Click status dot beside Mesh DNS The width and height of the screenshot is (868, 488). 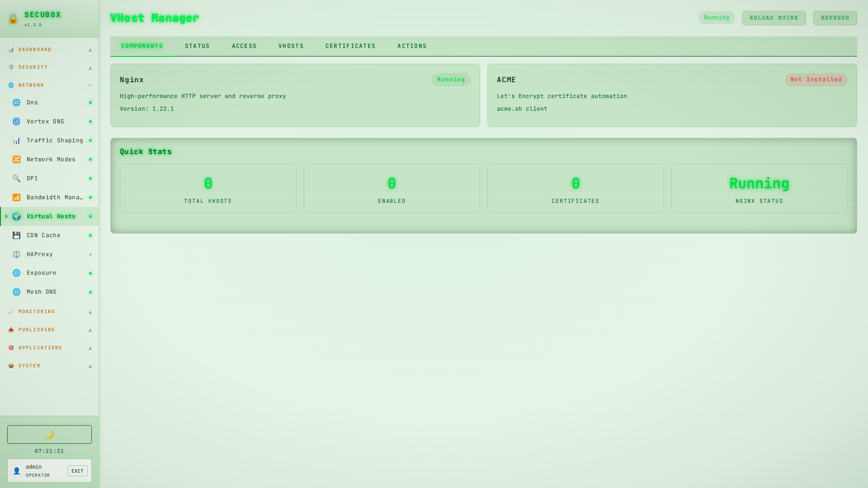(90, 292)
